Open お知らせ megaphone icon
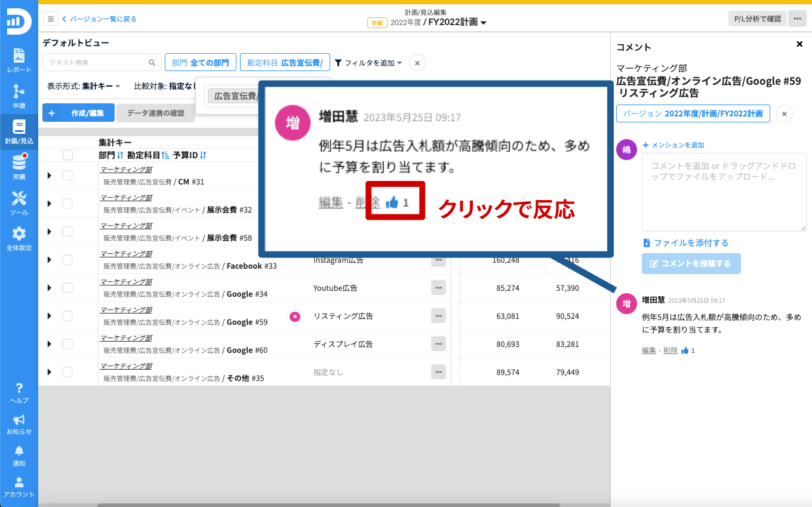Screen dimensions: 812x507 19,424
